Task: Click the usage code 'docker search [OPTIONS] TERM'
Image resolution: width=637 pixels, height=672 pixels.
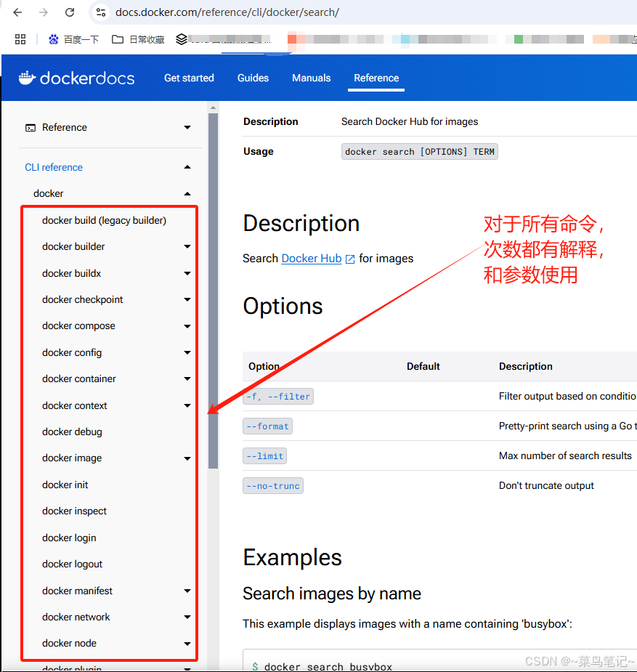Action: point(419,152)
